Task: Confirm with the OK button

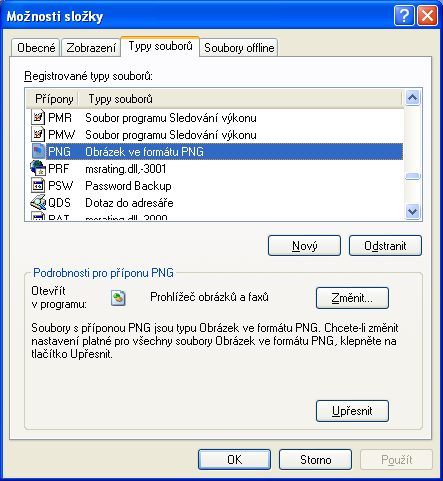Action: coord(234,460)
